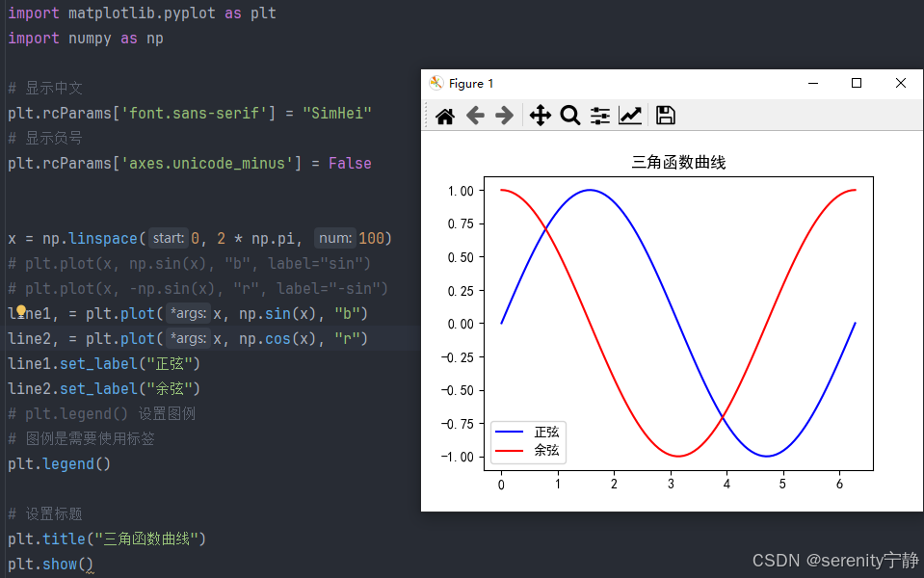This screenshot has width=924, height=578.
Task: Open Configure subplots sliders icon
Action: 600,116
